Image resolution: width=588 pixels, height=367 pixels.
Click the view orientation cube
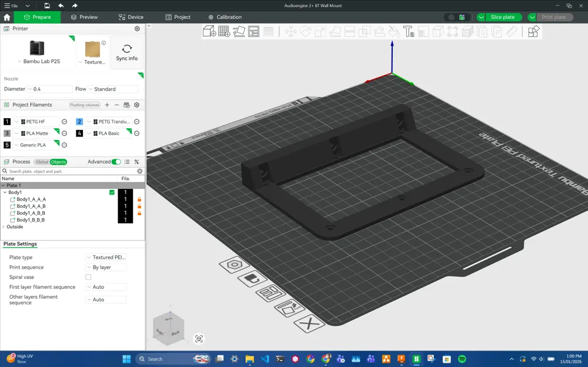click(169, 328)
